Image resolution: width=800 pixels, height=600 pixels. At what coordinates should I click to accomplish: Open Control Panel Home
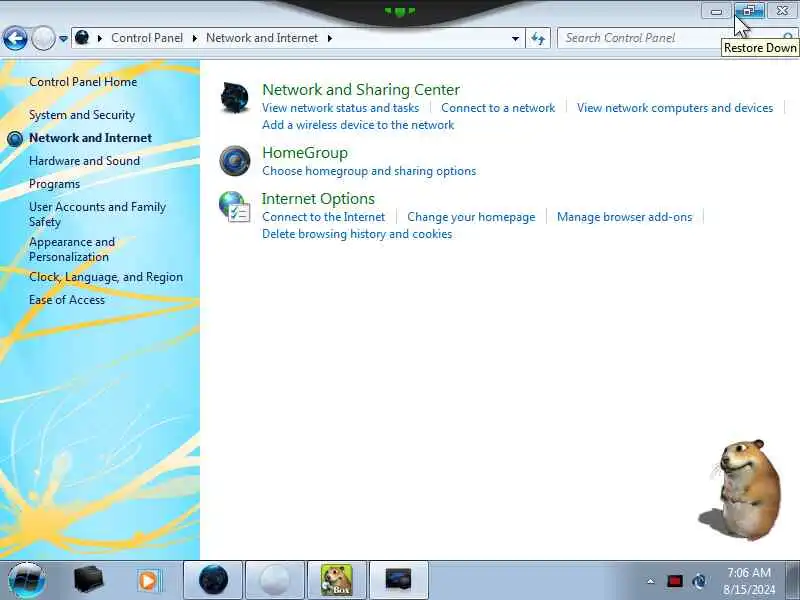coord(83,82)
